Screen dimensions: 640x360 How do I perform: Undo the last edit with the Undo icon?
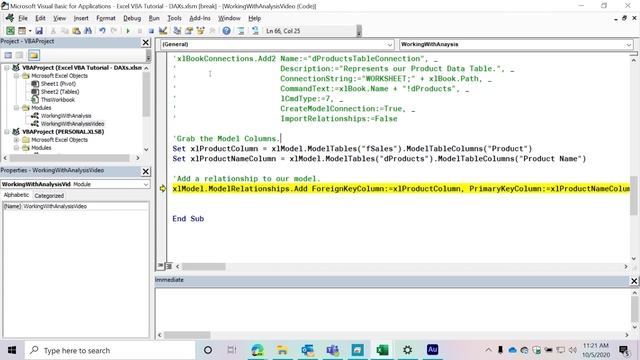pos(102,31)
